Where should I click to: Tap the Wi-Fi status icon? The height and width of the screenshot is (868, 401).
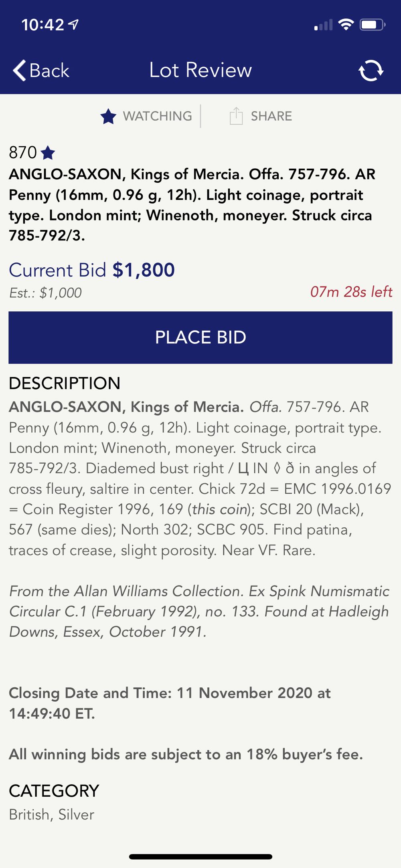pyautogui.click(x=346, y=24)
